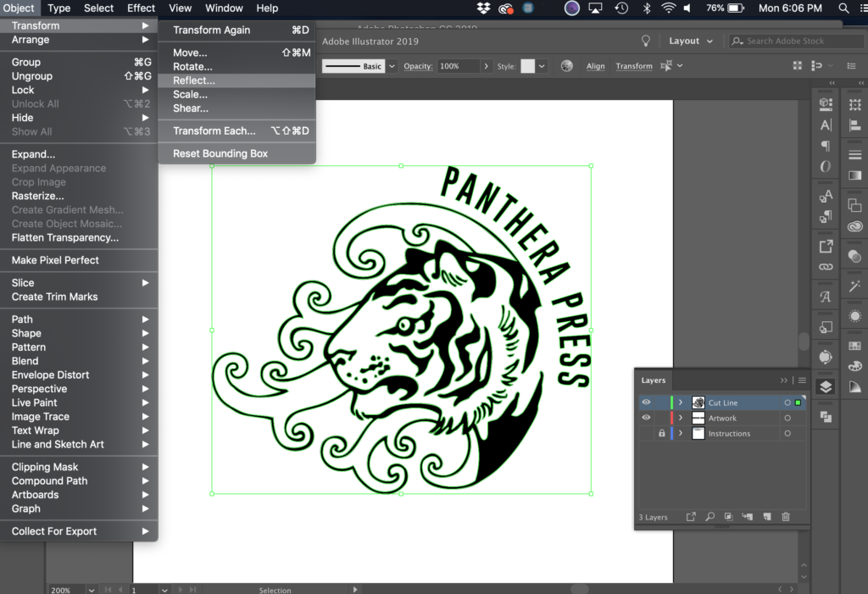Expand the Opacity slider arrow
The width and height of the screenshot is (868, 594).
486,66
